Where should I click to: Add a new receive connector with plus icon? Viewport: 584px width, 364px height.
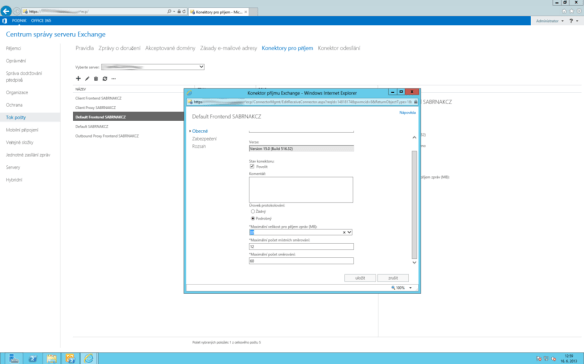(x=78, y=79)
